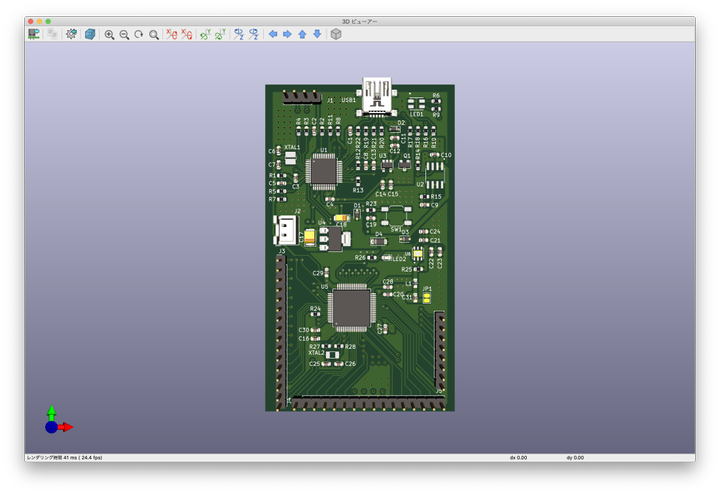Fit the board to the screen
720x494 pixels.
(154, 34)
